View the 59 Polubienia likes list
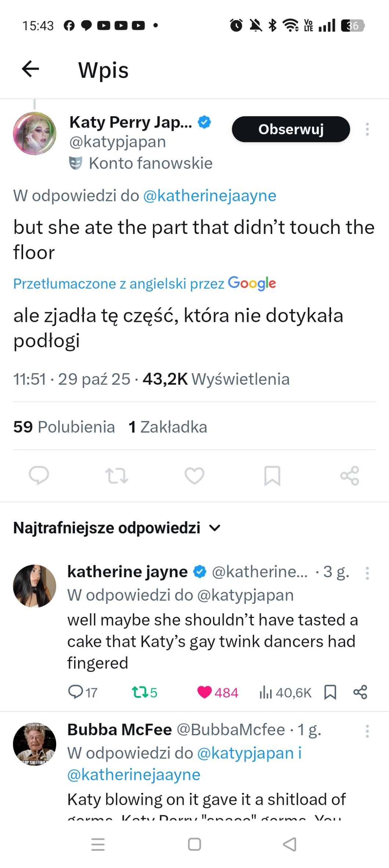The height and width of the screenshot is (868, 389). [64, 427]
